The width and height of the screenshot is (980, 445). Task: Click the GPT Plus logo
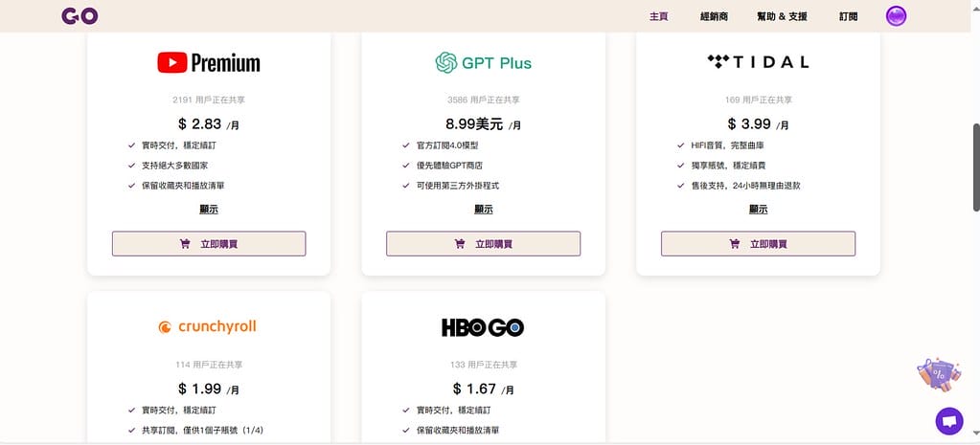(483, 63)
